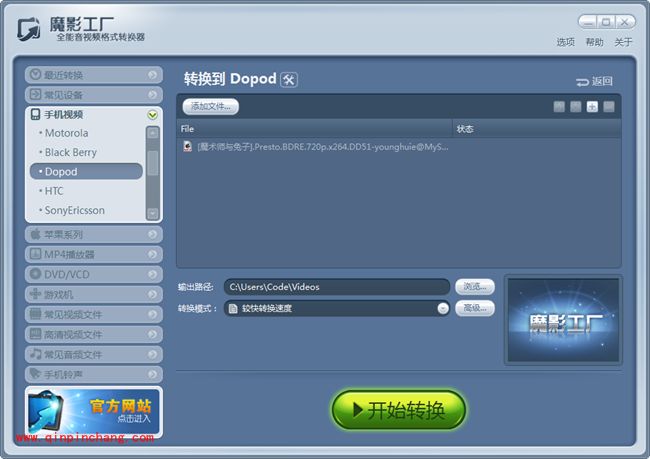650x459 pixels.
Task: Click the 添加文件 button
Action: click(x=211, y=106)
